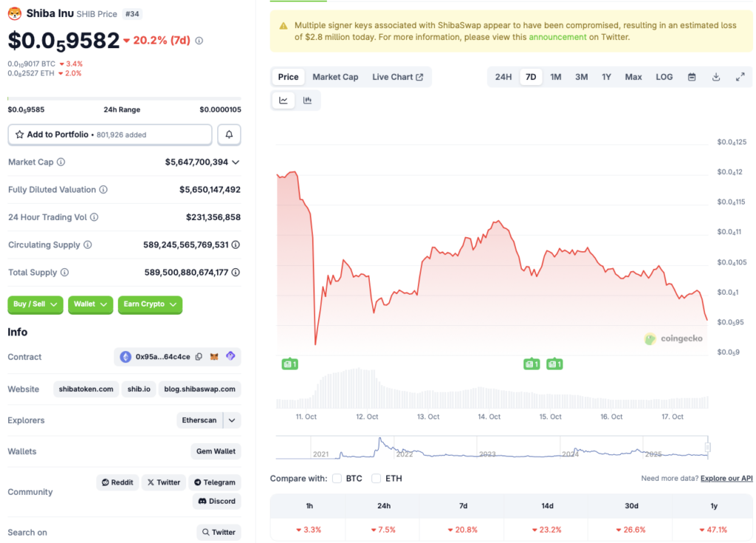756x543 pixels.
Task: Download chart data via download icon
Action: click(715, 77)
